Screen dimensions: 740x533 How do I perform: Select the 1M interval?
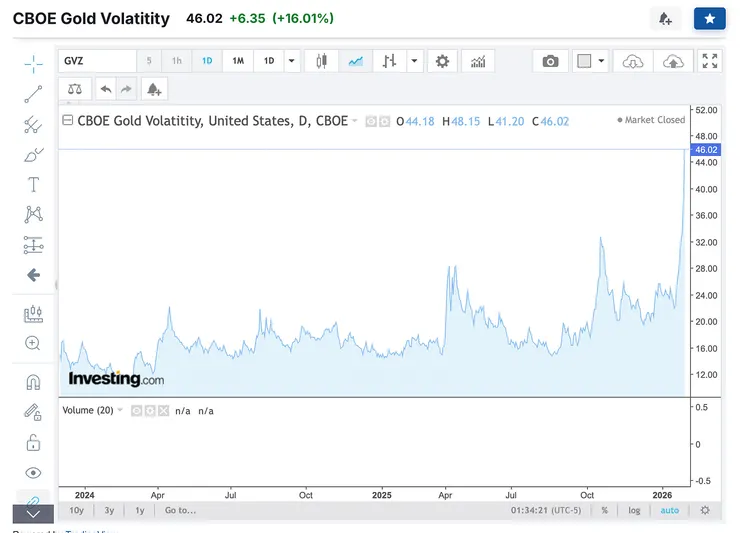coord(238,61)
